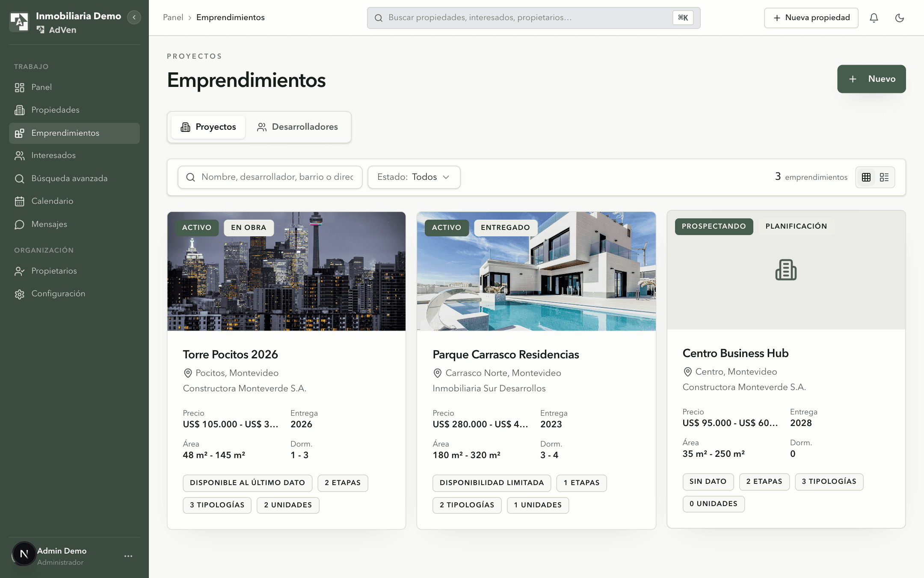Click the location pin next to Centro, Montevideo
This screenshot has width=924, height=578.
687,372
